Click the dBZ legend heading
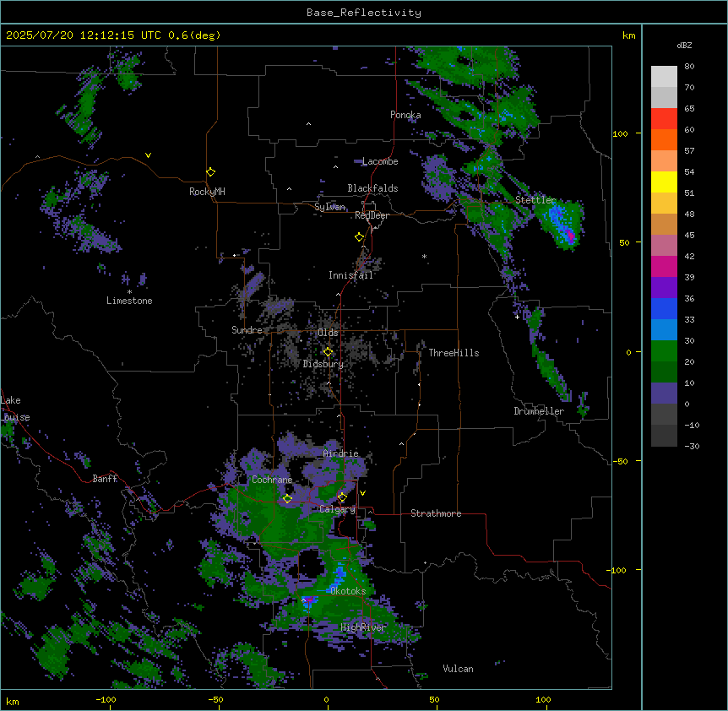This screenshot has width=728, height=711. (684, 45)
